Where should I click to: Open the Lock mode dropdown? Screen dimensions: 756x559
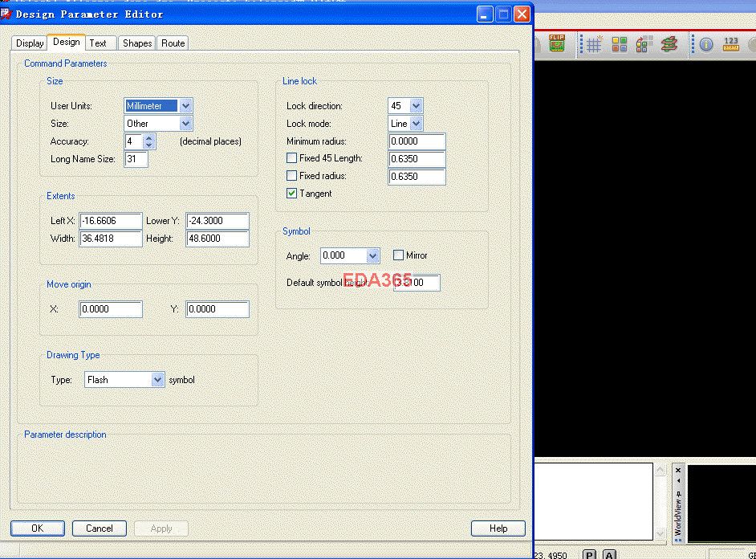click(x=417, y=124)
